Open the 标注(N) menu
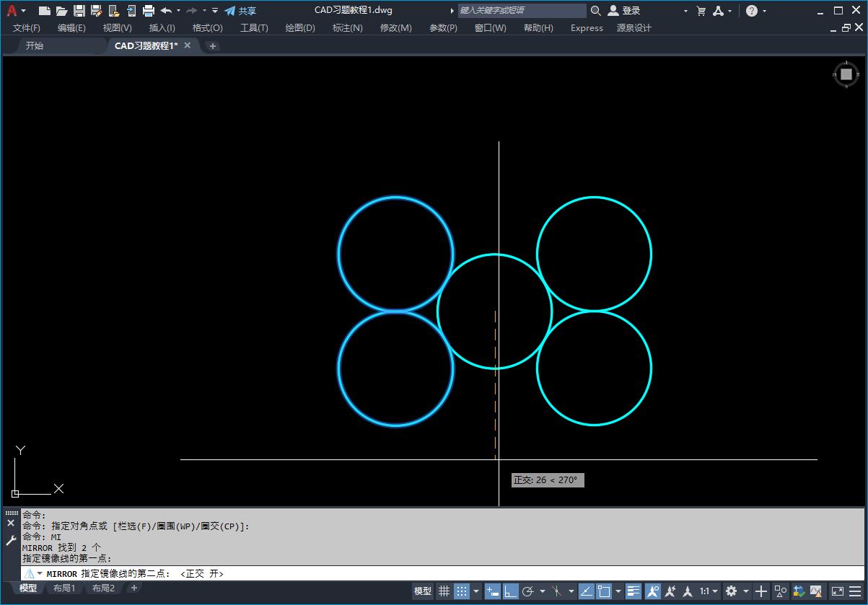 [x=348, y=28]
